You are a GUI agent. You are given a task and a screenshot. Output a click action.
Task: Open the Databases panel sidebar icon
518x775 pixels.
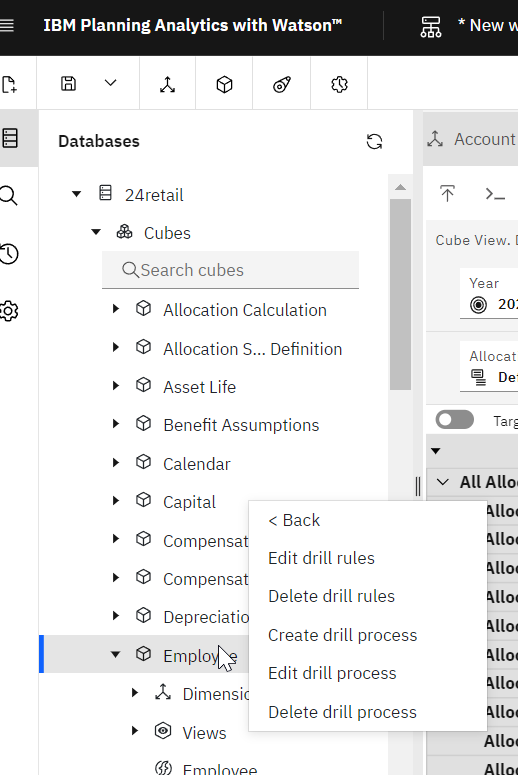click(10, 138)
